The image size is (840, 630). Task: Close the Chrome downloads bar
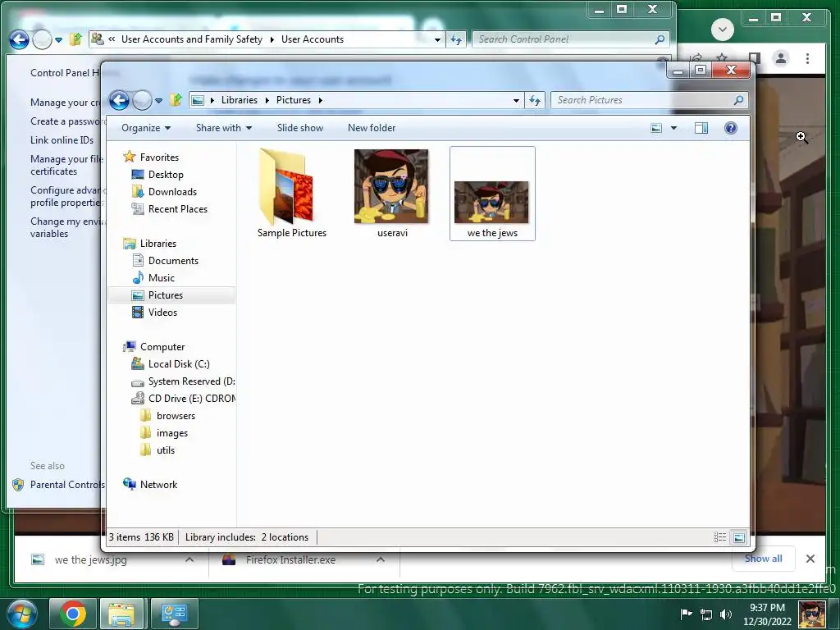(x=810, y=559)
